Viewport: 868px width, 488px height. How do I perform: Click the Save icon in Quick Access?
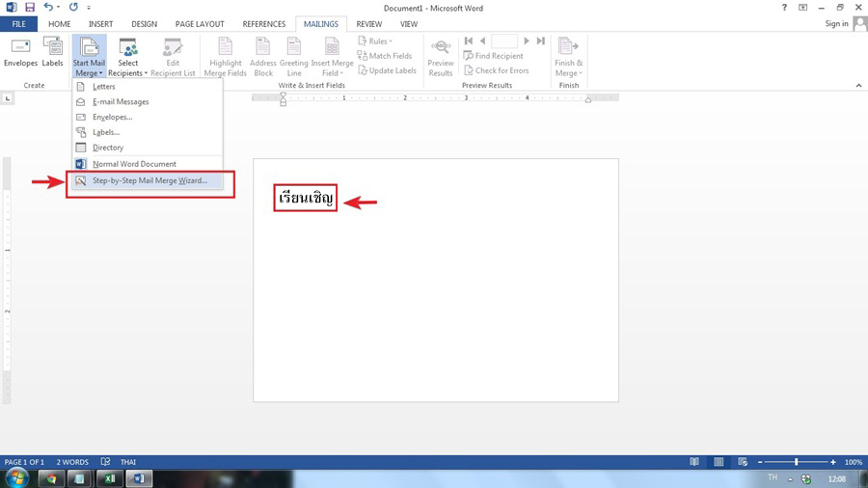[x=29, y=7]
